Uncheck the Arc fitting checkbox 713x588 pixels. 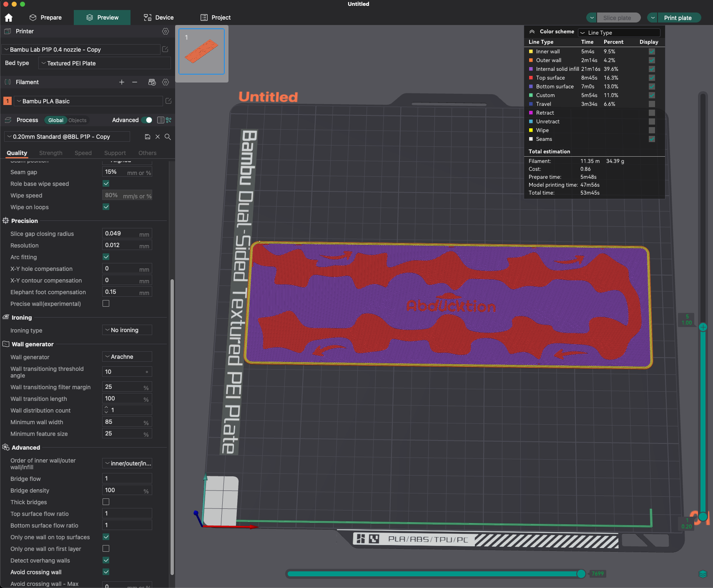pyautogui.click(x=106, y=257)
